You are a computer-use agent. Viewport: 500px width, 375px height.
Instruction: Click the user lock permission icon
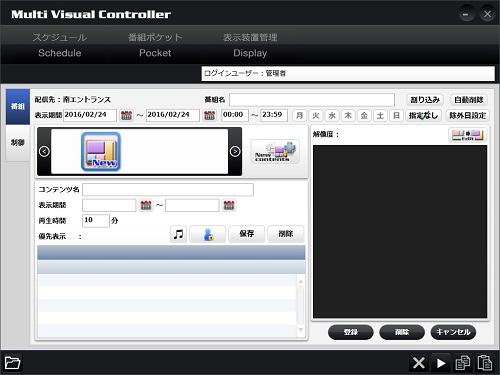tap(208, 234)
